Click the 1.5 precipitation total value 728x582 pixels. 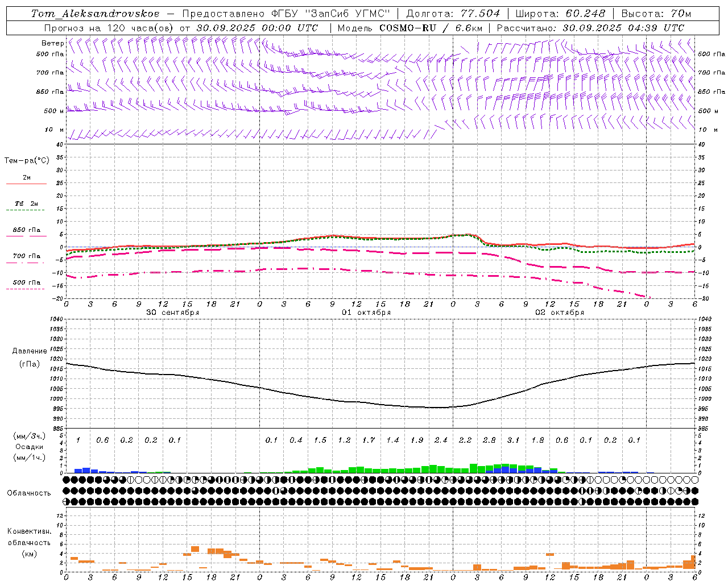320,440
